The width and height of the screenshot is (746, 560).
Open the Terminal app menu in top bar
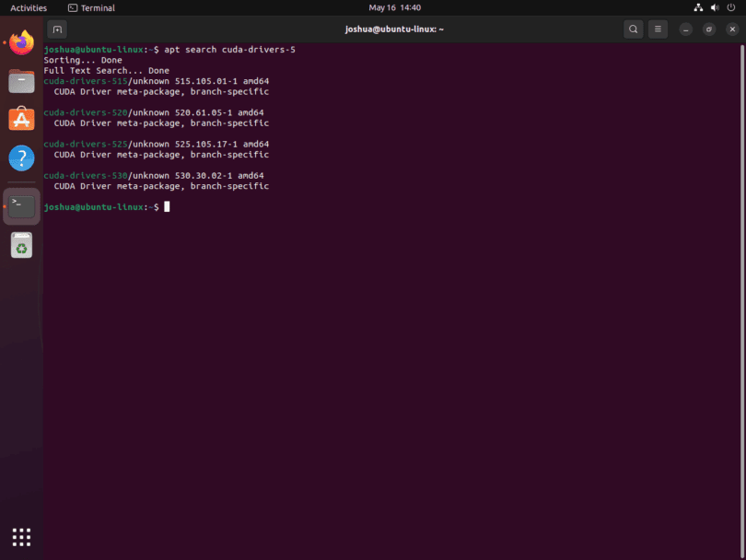tap(90, 7)
